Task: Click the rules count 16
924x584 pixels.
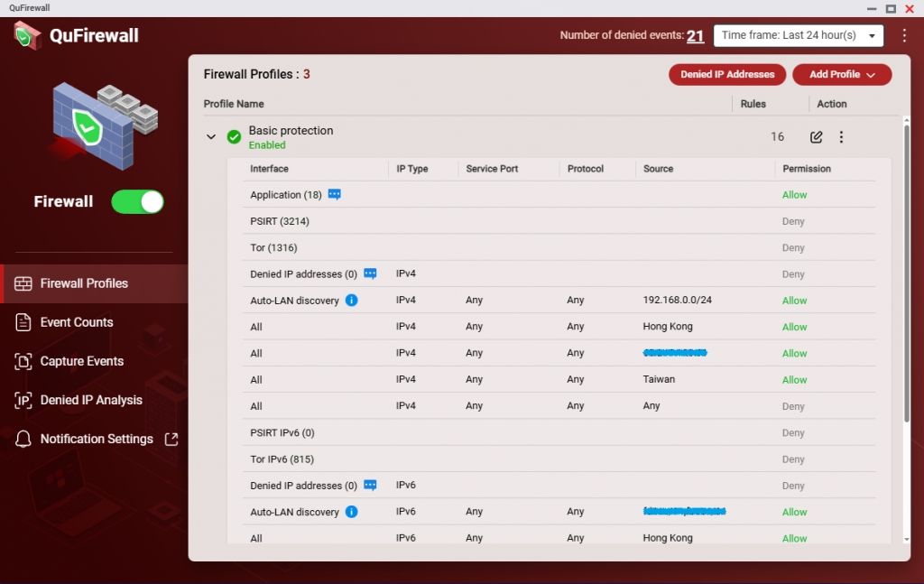Action: tap(777, 136)
